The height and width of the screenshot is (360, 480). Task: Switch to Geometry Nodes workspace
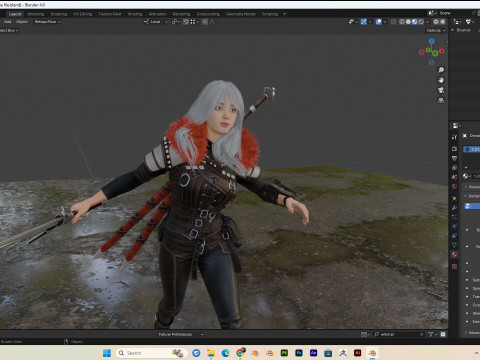click(241, 14)
